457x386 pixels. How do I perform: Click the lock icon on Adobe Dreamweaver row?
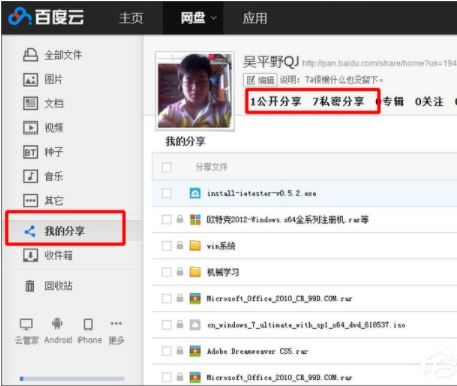tap(180, 351)
